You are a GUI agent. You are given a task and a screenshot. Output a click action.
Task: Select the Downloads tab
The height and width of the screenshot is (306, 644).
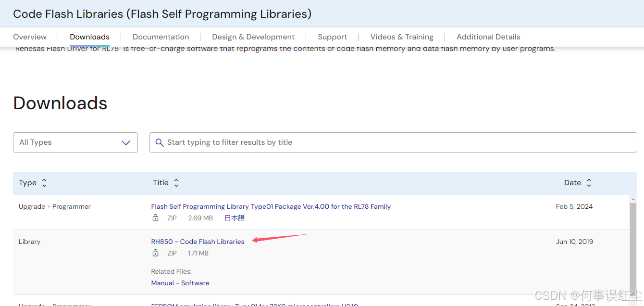(90, 37)
